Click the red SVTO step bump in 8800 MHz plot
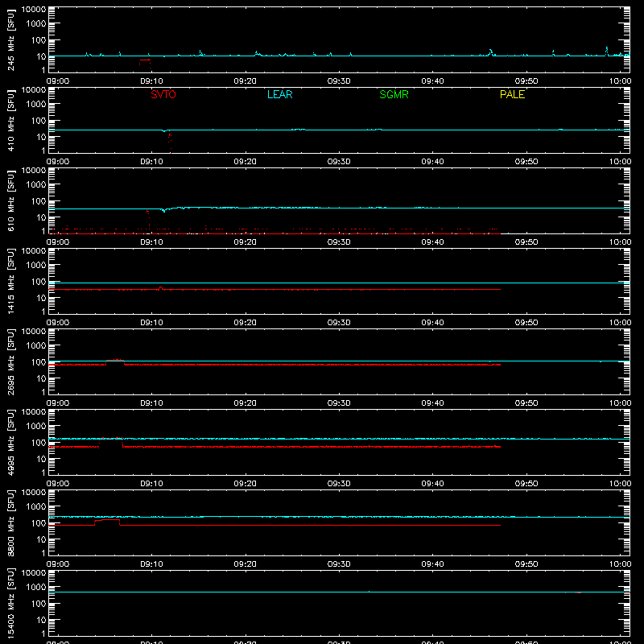 point(107,521)
